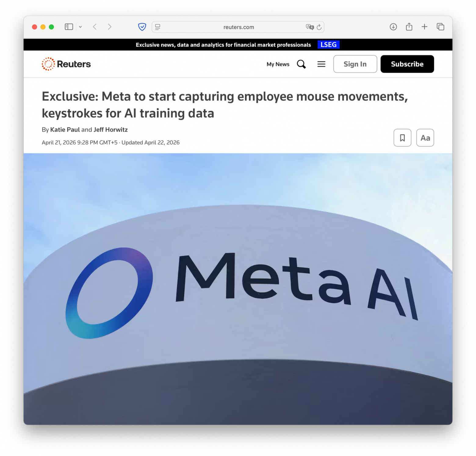Click the Share icon in the Safari toolbar
476x456 pixels.
point(409,27)
